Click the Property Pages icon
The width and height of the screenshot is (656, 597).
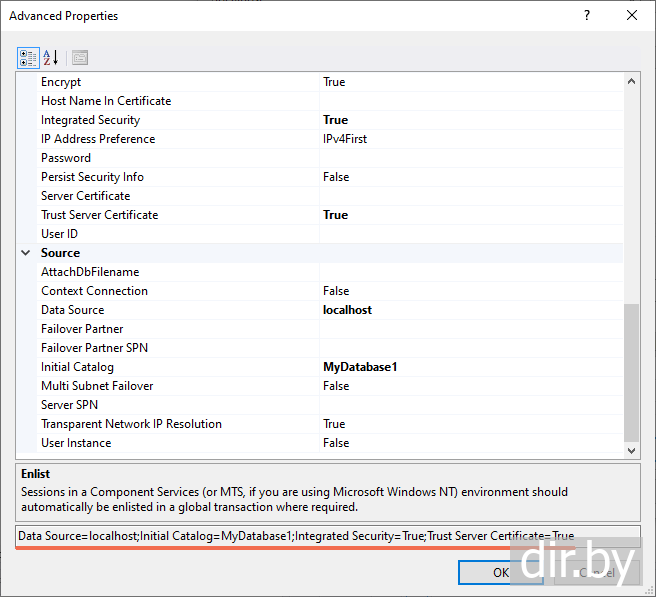point(80,58)
